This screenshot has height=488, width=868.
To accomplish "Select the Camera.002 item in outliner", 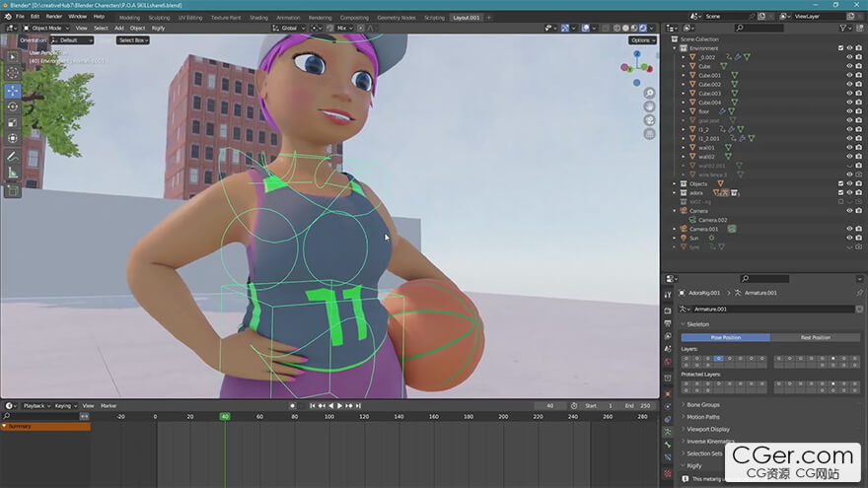I will coord(712,220).
